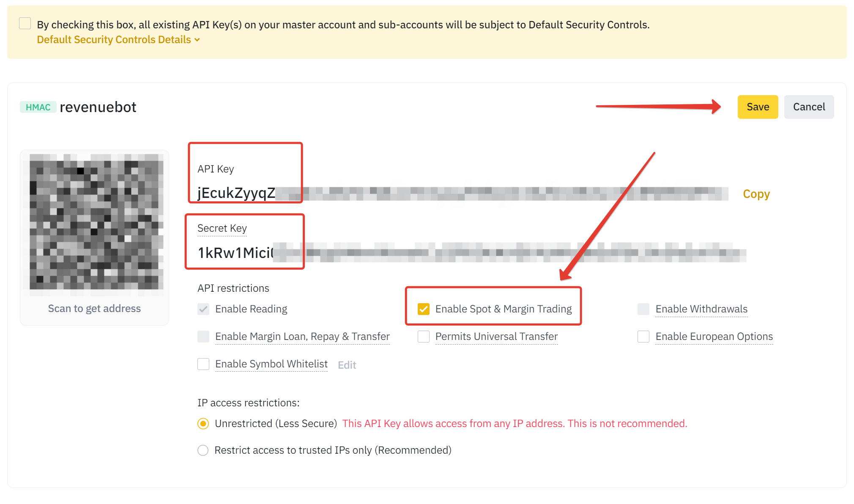Image resolution: width=854 pixels, height=504 pixels.
Task: Save the revenuebot API key settings
Action: point(758,107)
